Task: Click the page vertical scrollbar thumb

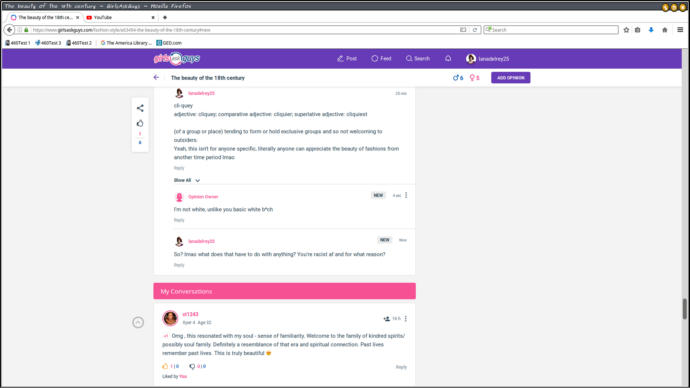Action: pyautogui.click(x=685, y=309)
